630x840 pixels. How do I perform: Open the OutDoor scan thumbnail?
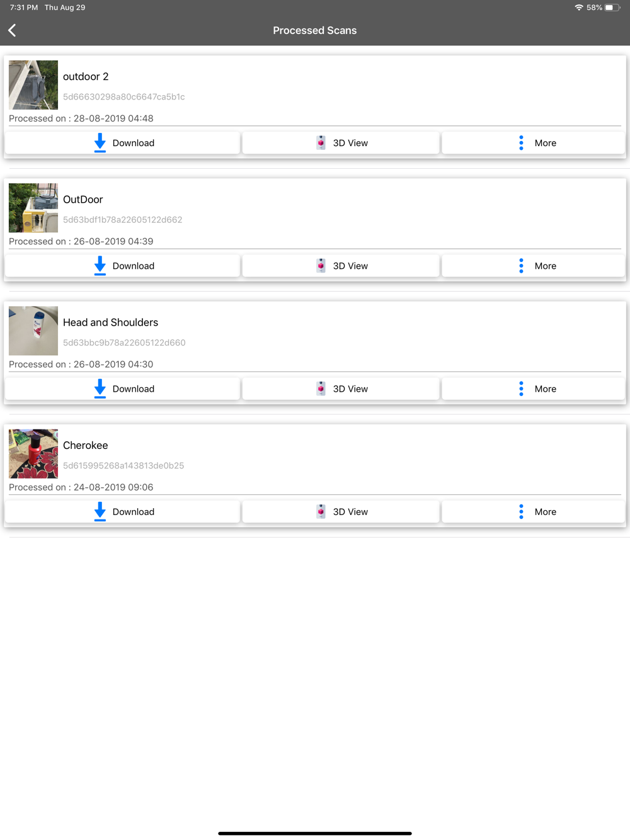pos(33,208)
